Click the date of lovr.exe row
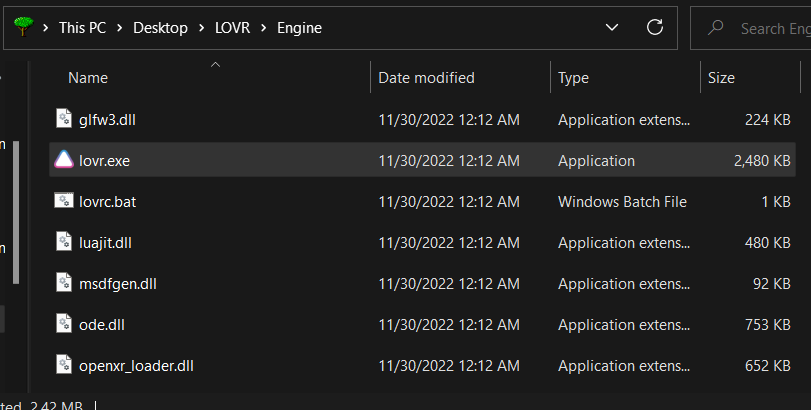Screen dimensions: 811x410 (x=449, y=161)
